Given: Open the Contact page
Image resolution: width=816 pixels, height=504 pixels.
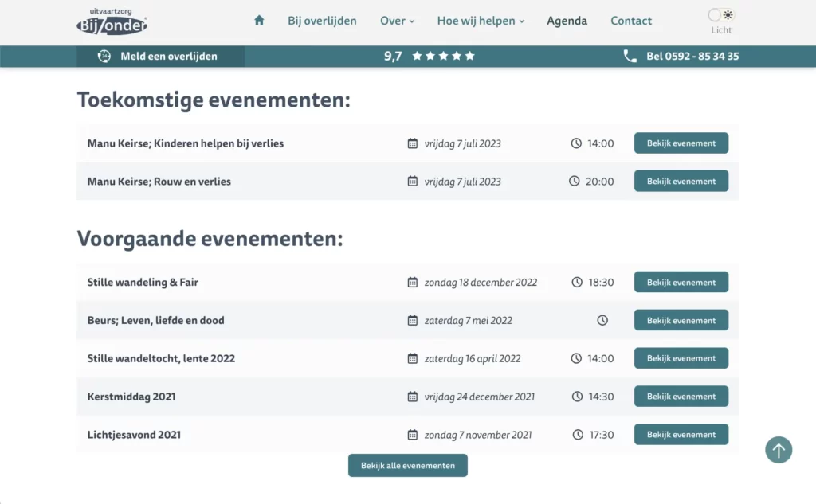Looking at the screenshot, I should point(631,21).
